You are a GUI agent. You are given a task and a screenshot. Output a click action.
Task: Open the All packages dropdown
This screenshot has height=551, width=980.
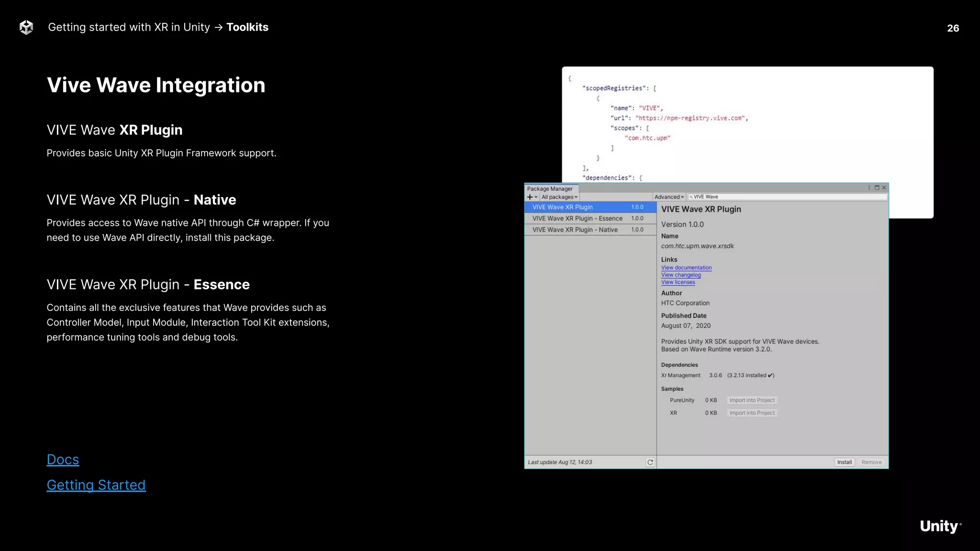[559, 197]
